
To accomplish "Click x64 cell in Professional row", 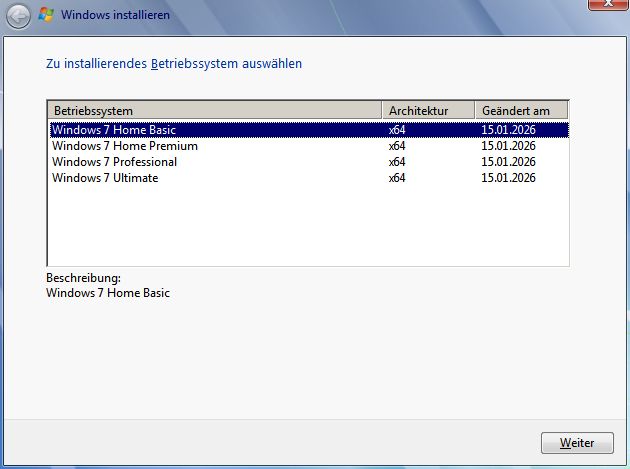I will point(397,162).
